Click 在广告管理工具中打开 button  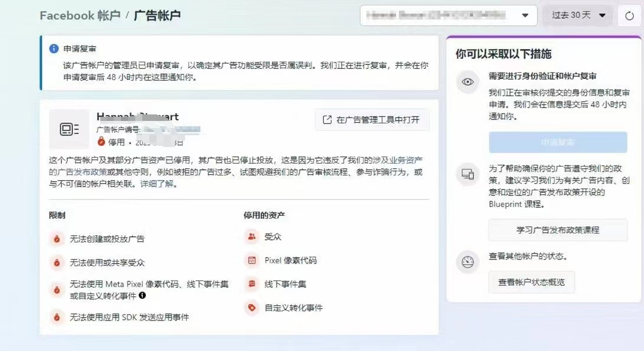pos(372,120)
